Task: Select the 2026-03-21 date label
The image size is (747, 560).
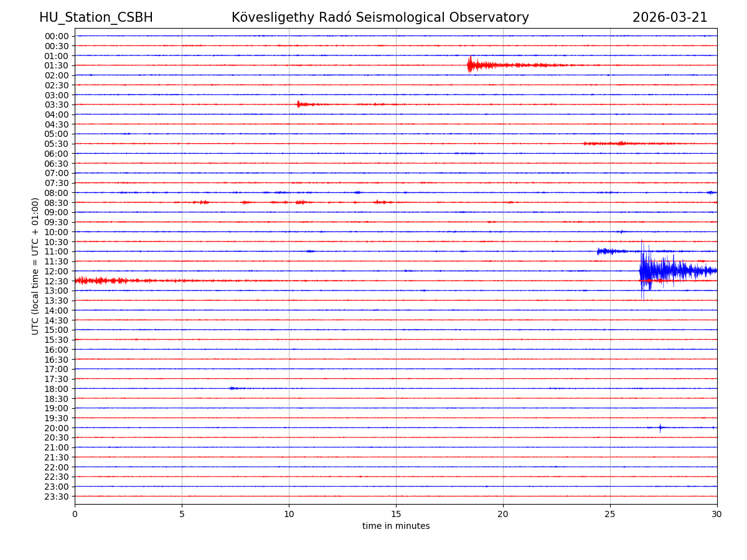Action: [x=670, y=18]
